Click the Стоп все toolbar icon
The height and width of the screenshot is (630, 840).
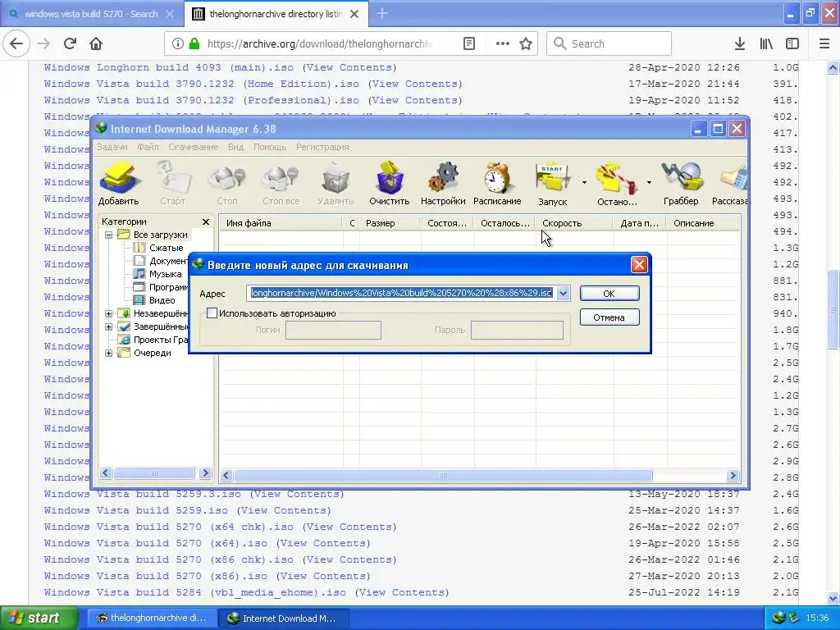pyautogui.click(x=281, y=183)
